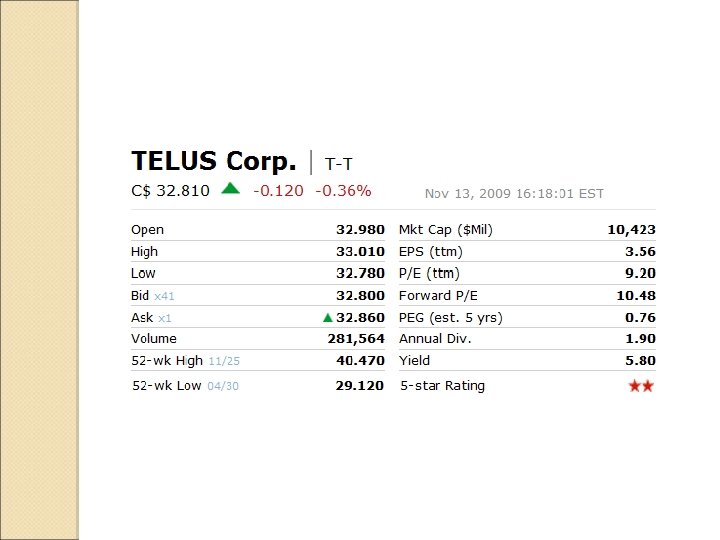The width and height of the screenshot is (720, 540).
Task: Click the High value 33.010
Action: coord(360,252)
